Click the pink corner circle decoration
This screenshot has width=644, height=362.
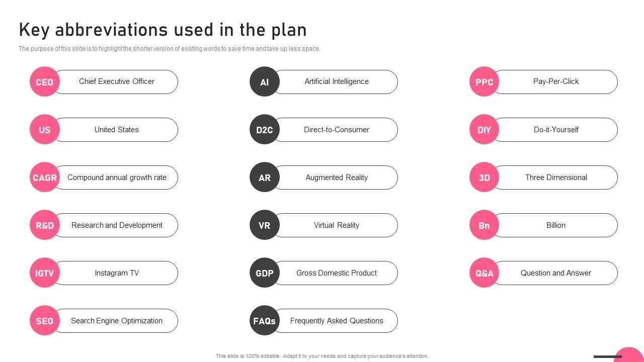(x=630, y=355)
